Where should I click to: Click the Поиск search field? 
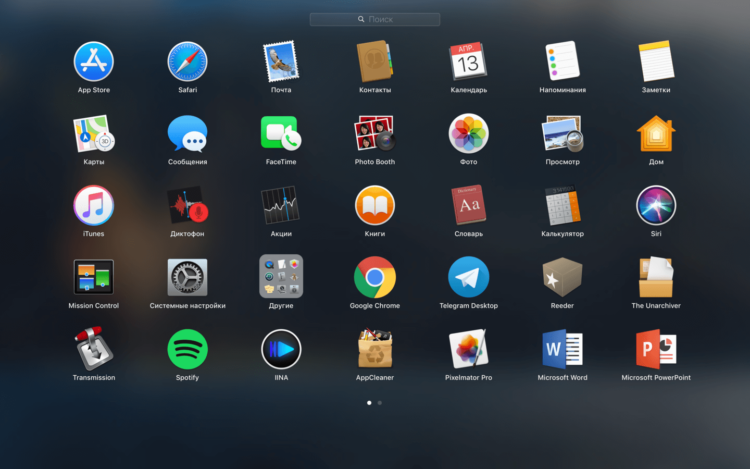375,19
